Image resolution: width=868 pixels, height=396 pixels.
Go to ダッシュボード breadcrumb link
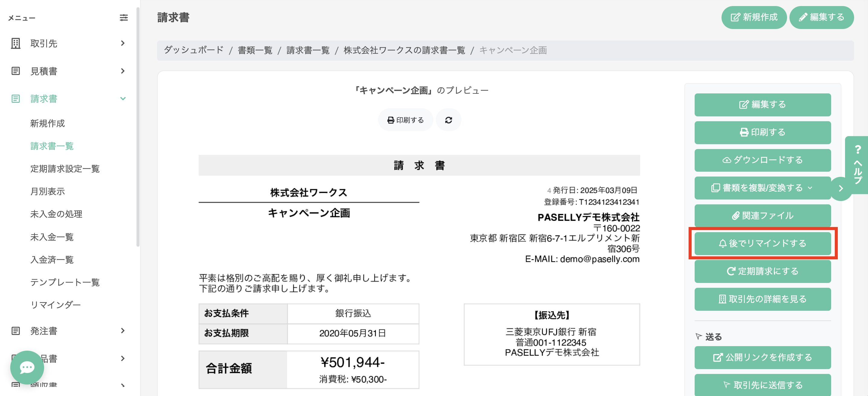coord(194,50)
